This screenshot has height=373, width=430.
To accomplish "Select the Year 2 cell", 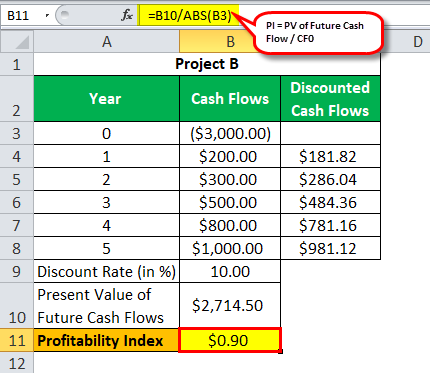I will pyautogui.click(x=107, y=179).
